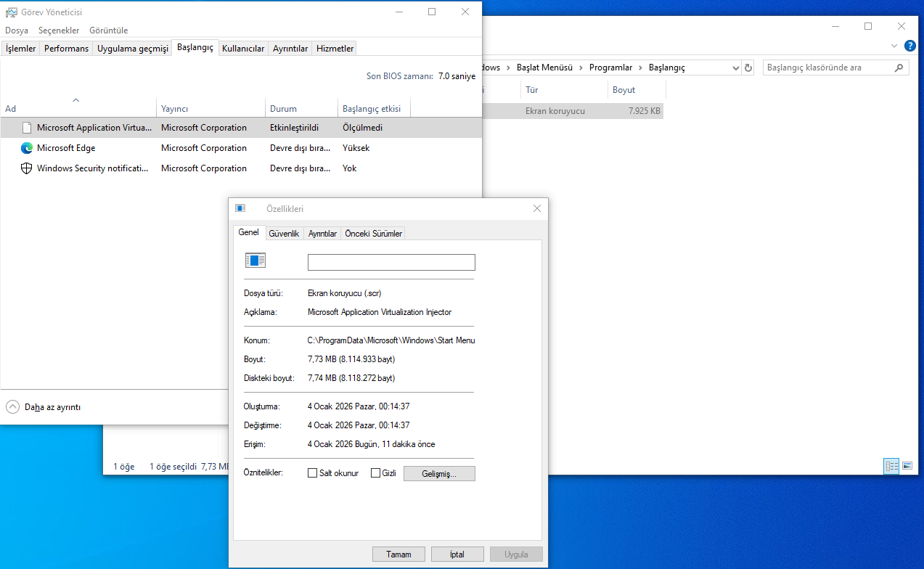Screen dimensions: 924x569
Task: Select the Başlangıç tab
Action: point(195,47)
